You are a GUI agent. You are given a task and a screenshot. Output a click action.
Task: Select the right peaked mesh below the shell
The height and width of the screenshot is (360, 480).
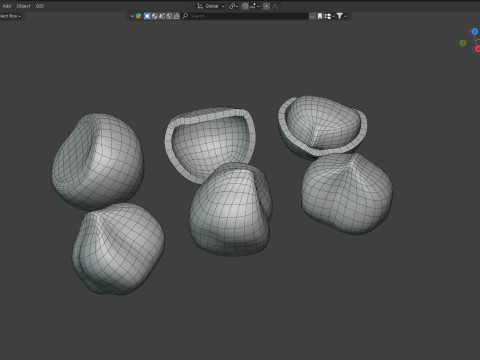pyautogui.click(x=347, y=194)
